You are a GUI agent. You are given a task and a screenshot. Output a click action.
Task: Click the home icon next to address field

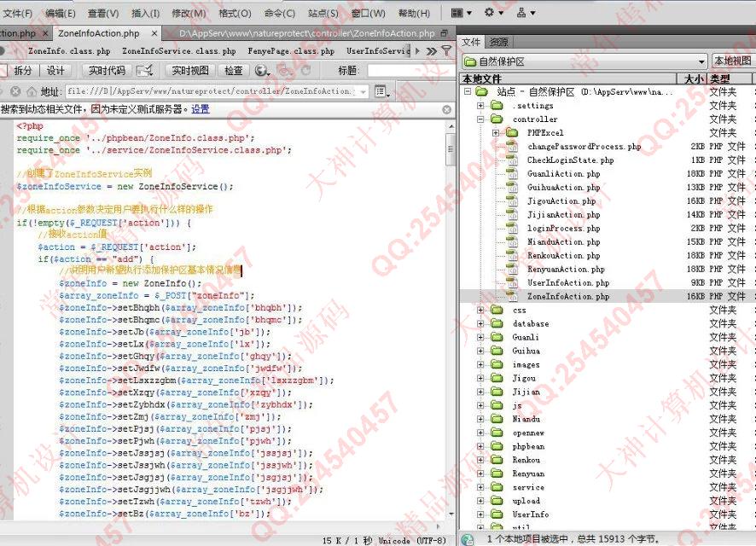click(x=32, y=91)
